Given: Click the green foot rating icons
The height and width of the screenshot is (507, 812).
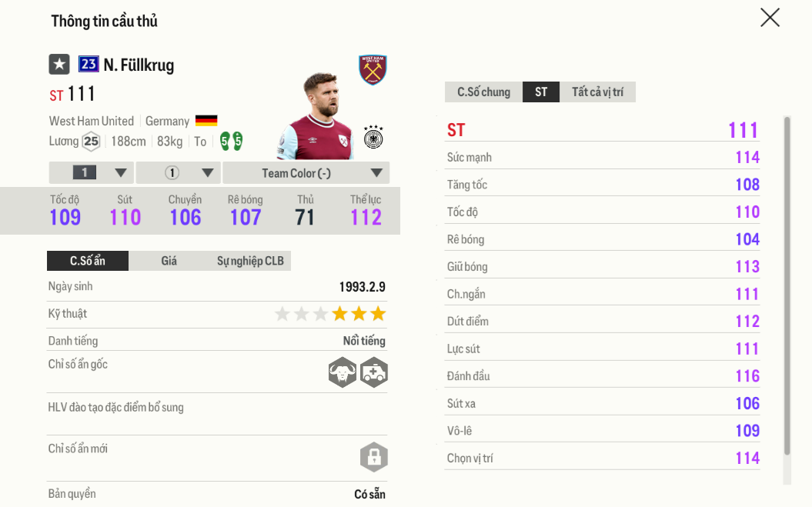Looking at the screenshot, I should point(232,141).
